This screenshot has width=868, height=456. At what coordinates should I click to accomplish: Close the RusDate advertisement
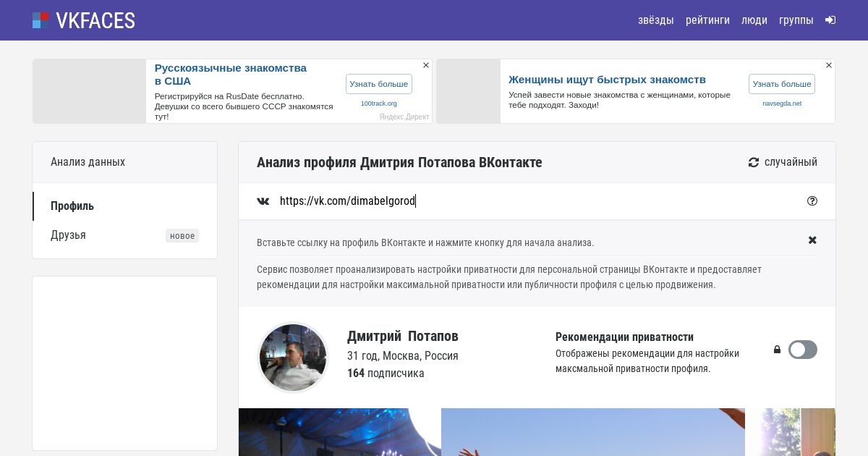coord(426,65)
